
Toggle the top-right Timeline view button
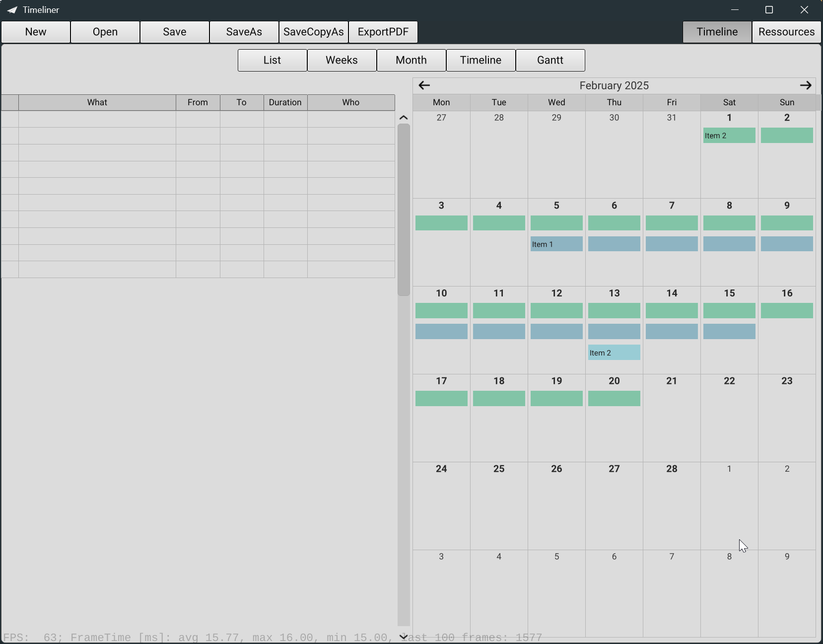pos(717,32)
